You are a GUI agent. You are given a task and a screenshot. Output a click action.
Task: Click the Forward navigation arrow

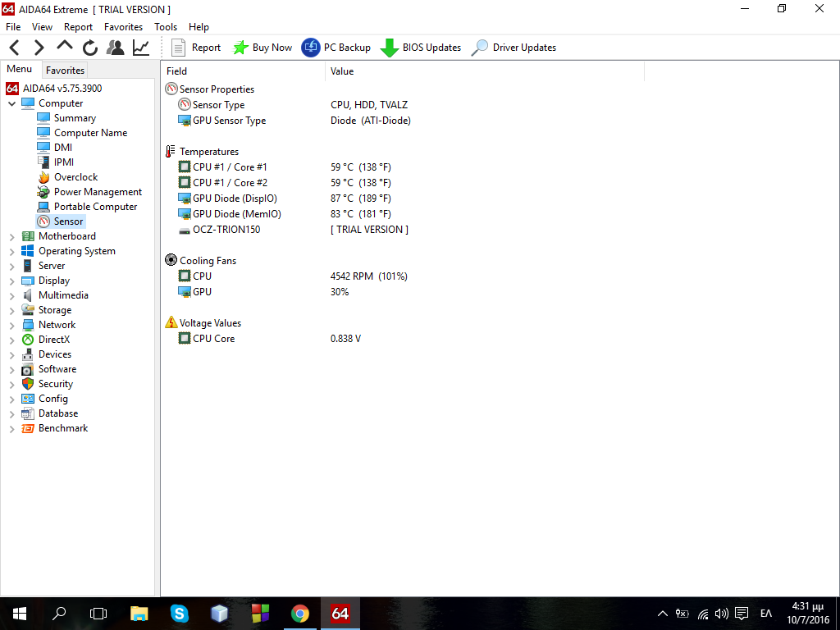39,48
